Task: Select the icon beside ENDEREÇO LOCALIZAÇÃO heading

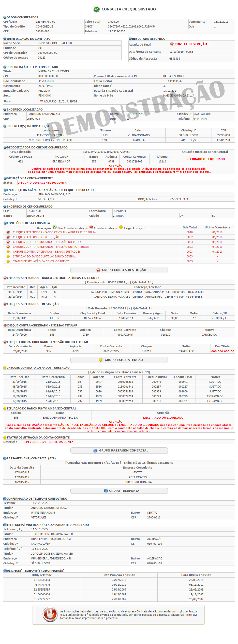Action: 5,109
